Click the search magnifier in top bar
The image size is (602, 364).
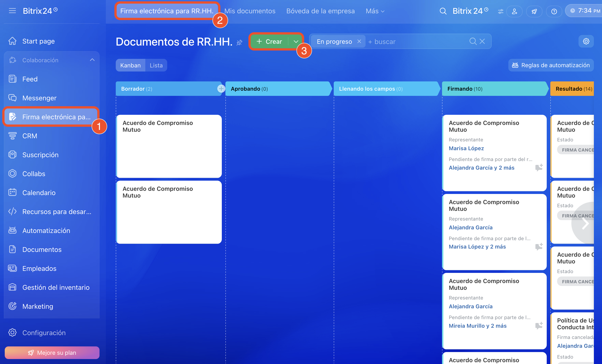[443, 11]
